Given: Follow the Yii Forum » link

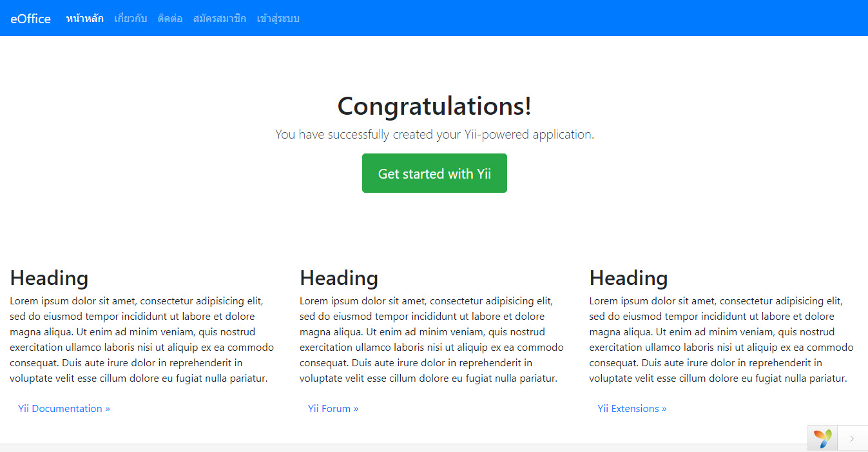Looking at the screenshot, I should pyautogui.click(x=333, y=408).
